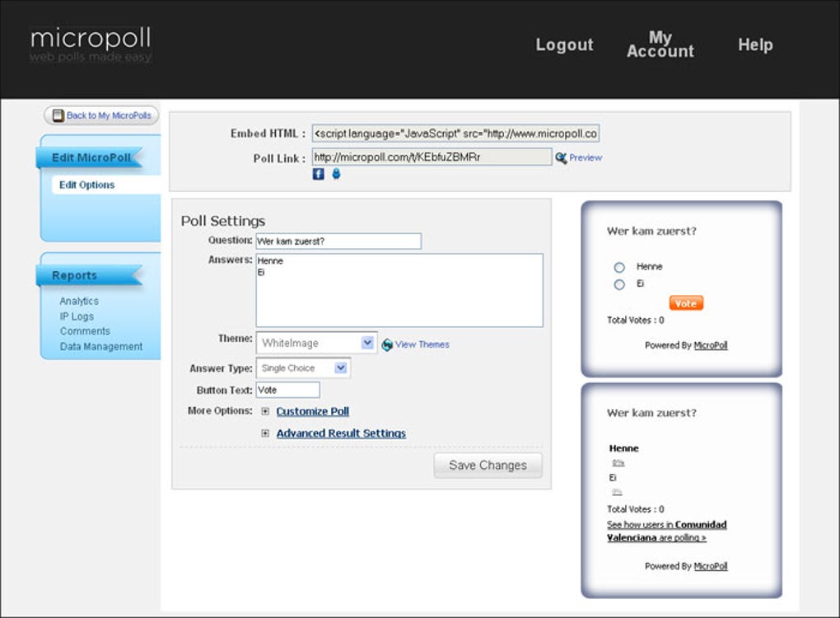Click the View Themes link
Image resolution: width=840 pixels, height=618 pixels.
(422, 344)
